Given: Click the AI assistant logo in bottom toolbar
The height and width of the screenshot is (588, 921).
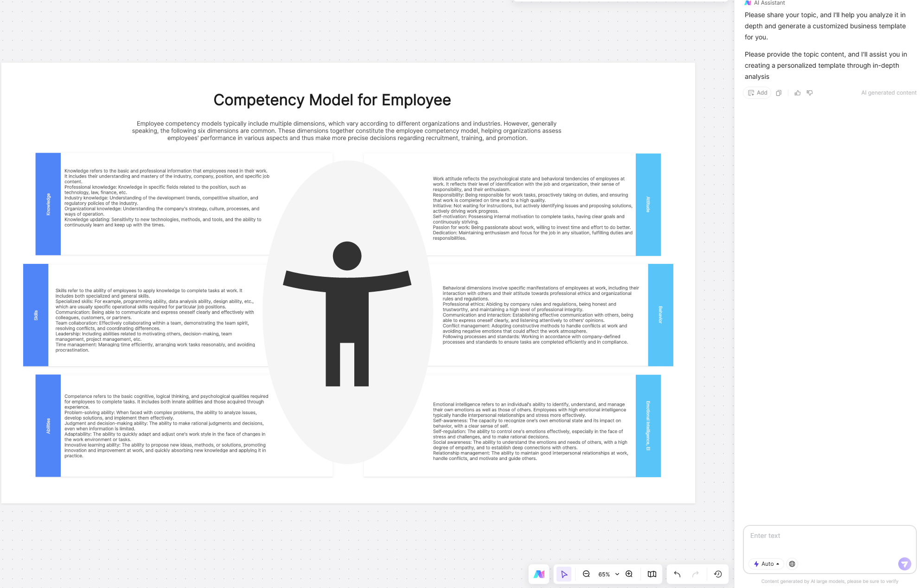Looking at the screenshot, I should pos(539,574).
